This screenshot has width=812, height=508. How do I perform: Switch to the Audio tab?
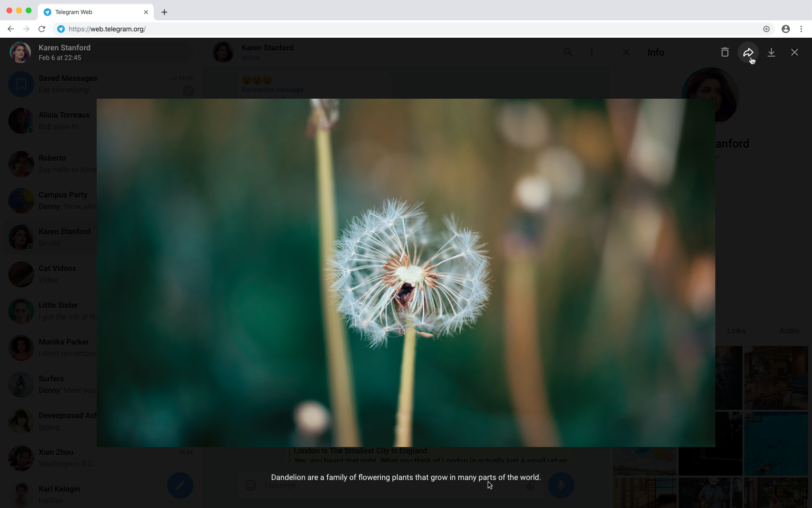point(789,331)
